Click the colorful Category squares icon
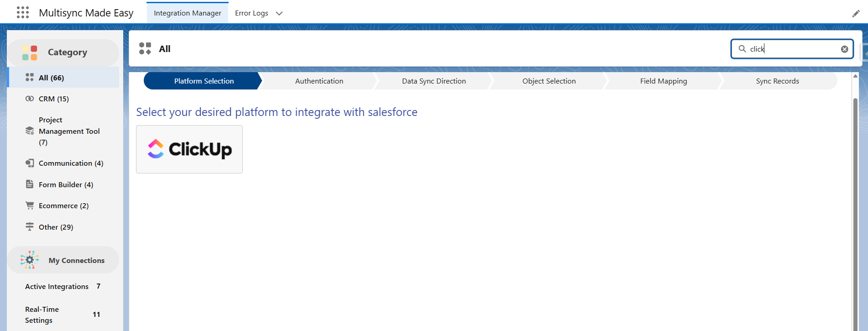 (x=30, y=53)
